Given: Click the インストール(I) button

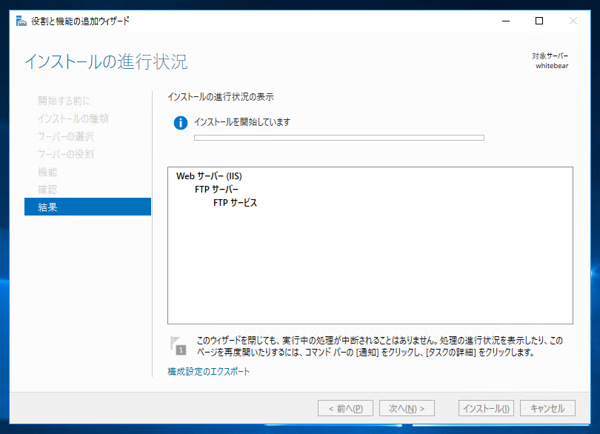Looking at the screenshot, I should 486,408.
